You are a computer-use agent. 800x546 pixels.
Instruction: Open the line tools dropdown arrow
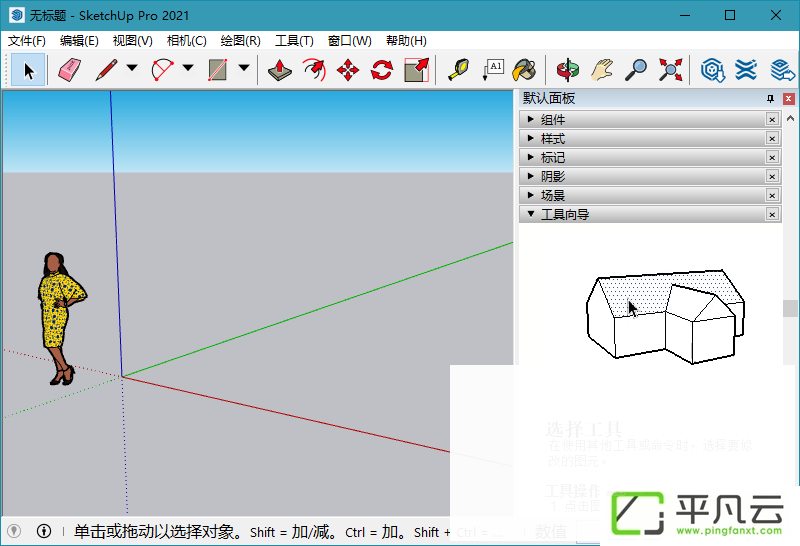pyautogui.click(x=132, y=68)
